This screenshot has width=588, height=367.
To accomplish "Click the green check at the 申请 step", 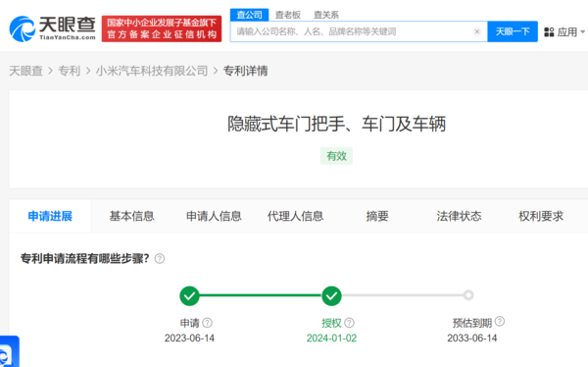I will tap(189, 295).
